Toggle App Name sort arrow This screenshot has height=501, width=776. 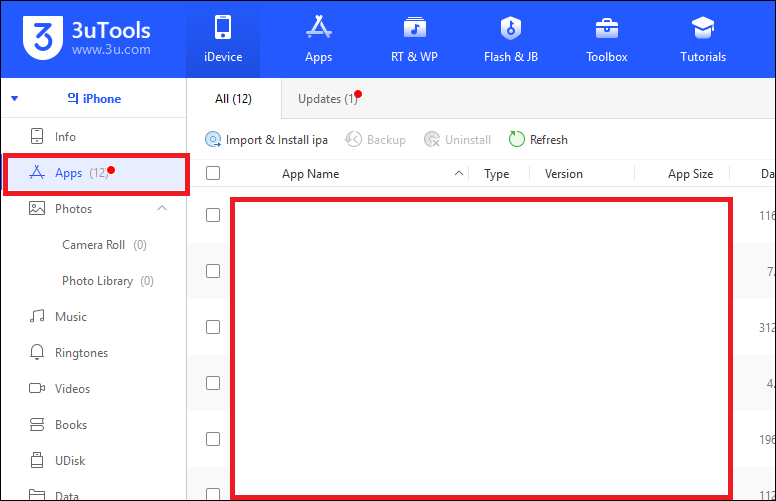(459, 173)
